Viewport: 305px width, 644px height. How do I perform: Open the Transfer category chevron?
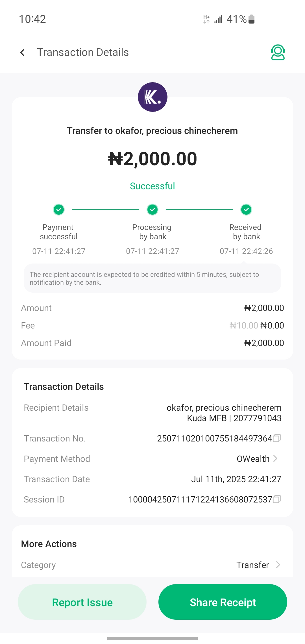[278, 565]
